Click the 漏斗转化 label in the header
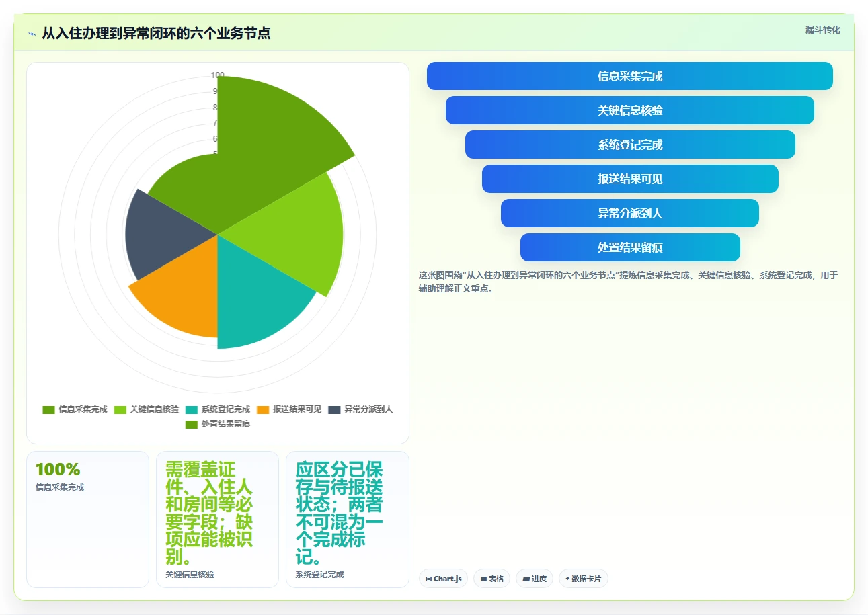This screenshot has width=868, height=615. pyautogui.click(x=823, y=30)
